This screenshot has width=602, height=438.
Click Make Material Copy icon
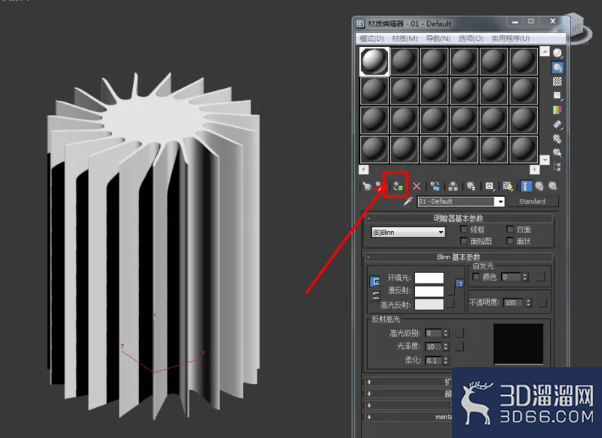coord(435,187)
